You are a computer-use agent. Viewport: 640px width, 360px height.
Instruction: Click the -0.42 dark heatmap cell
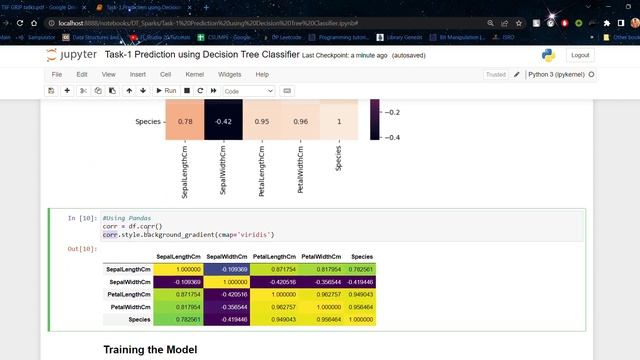pos(223,120)
